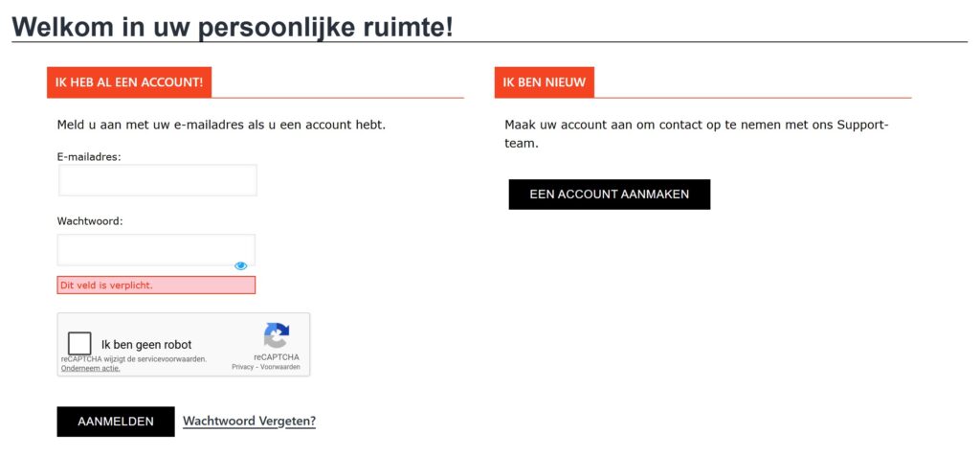Click the "E-mailadres:" field label
980x457 pixels.
(x=89, y=156)
